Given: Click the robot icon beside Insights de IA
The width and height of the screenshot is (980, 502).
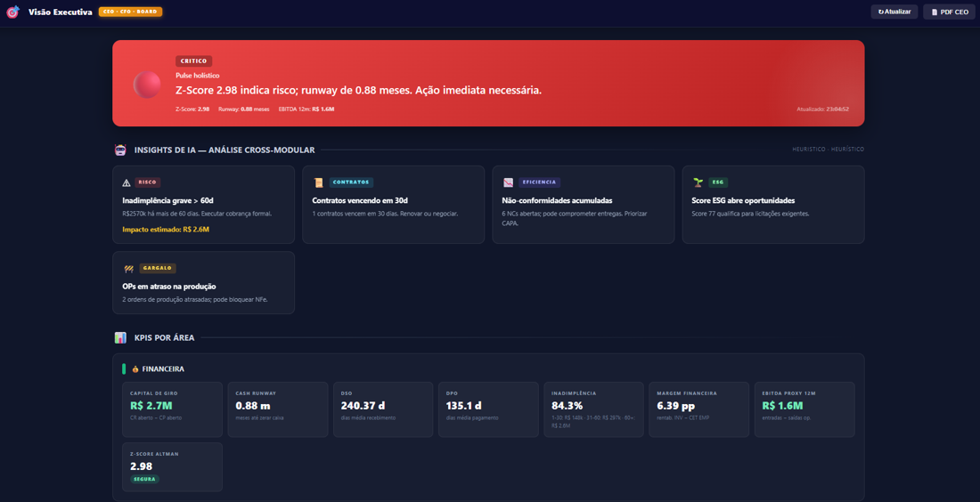Looking at the screenshot, I should tap(120, 150).
